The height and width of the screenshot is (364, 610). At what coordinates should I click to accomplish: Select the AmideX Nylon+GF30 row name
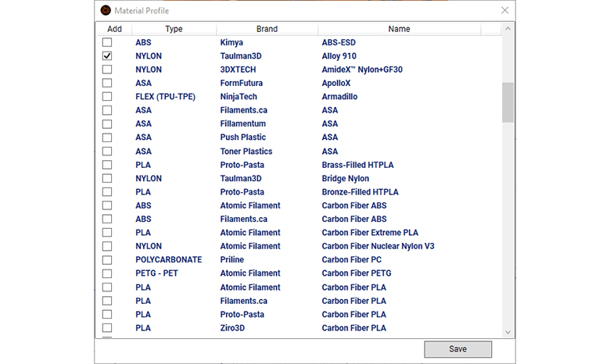coord(362,70)
